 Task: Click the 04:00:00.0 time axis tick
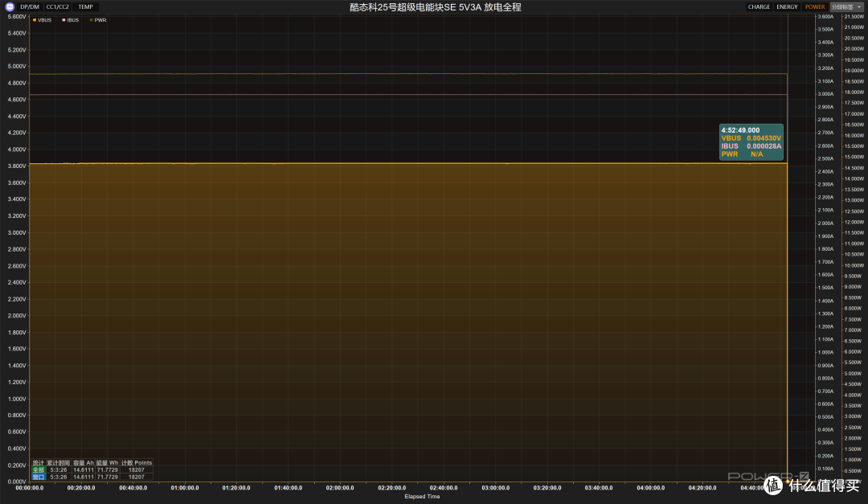pyautogui.click(x=650, y=488)
